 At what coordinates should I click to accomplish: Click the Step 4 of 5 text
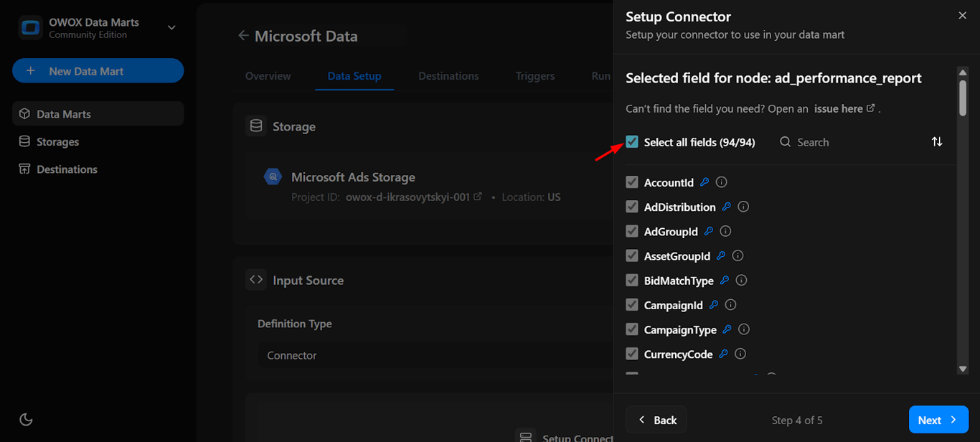797,420
